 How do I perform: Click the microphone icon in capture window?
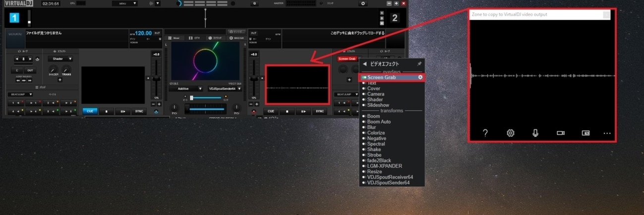[535, 133]
